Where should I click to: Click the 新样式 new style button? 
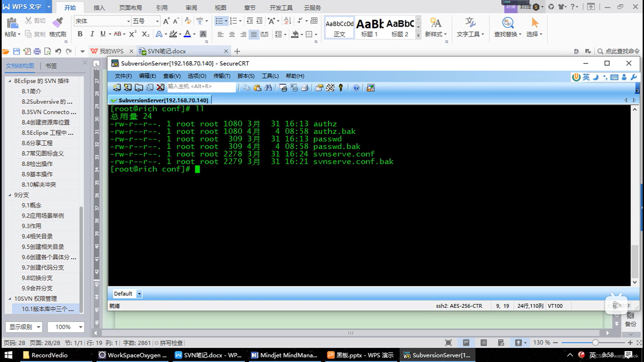[x=435, y=27]
